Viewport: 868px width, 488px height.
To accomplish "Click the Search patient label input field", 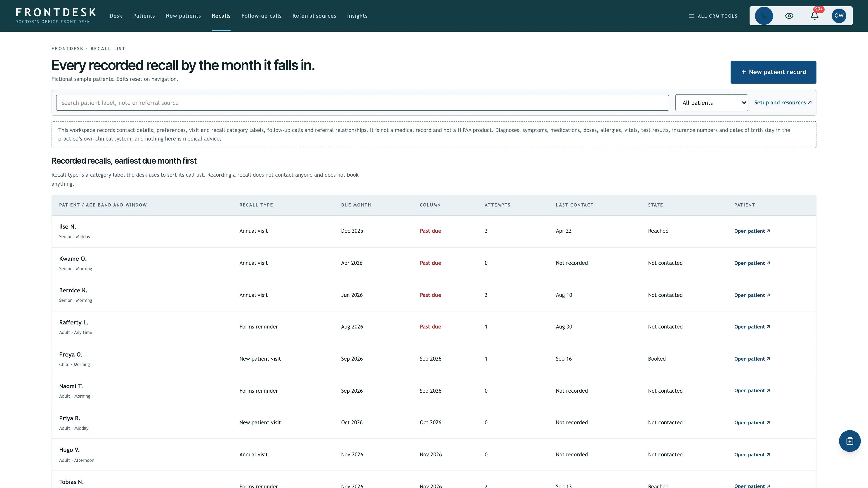I will pyautogui.click(x=362, y=103).
